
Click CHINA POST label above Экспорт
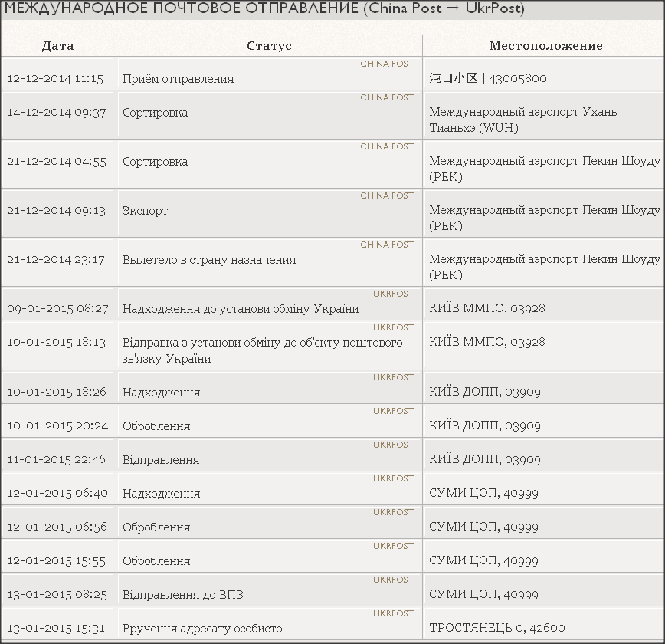[387, 195]
